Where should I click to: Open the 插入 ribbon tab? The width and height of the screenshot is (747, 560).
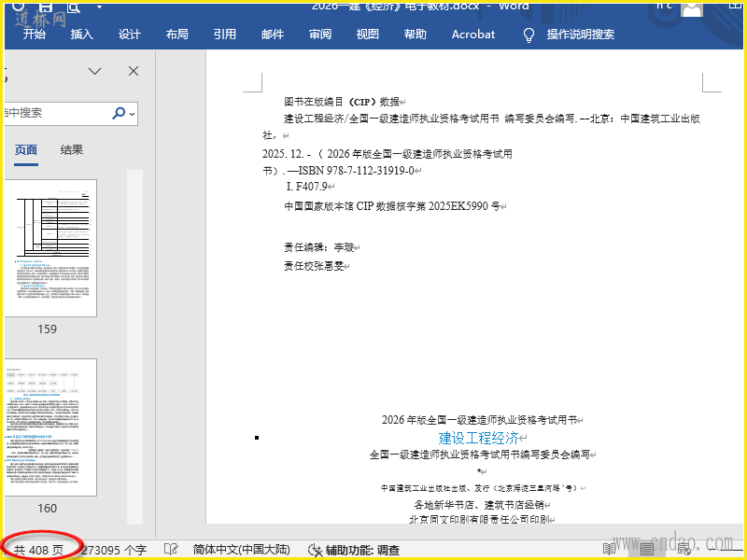click(82, 35)
